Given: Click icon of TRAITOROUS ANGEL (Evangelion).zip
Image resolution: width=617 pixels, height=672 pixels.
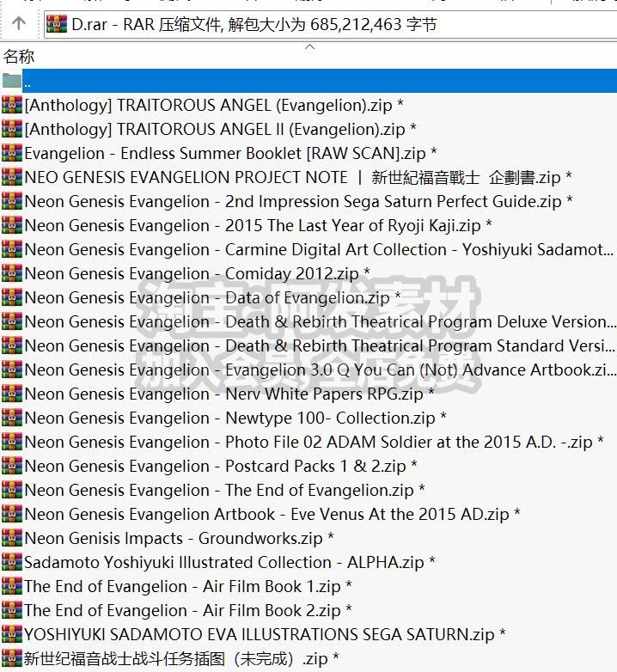Looking at the screenshot, I should [x=11, y=105].
